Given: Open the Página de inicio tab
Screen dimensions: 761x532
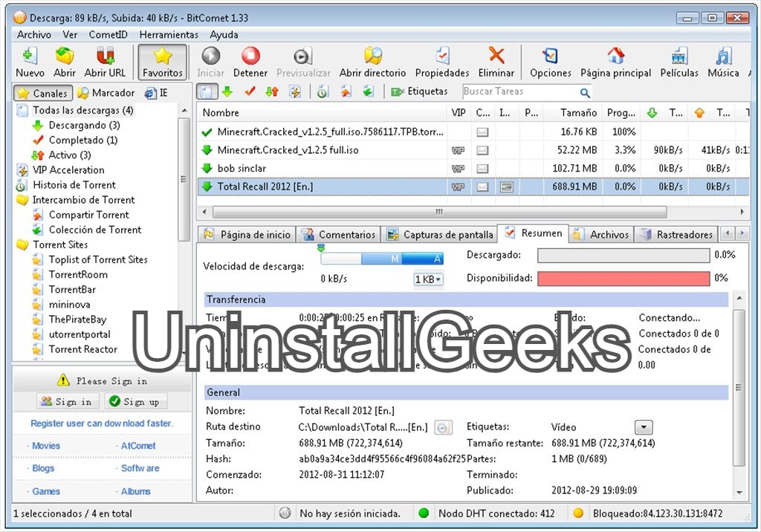Looking at the screenshot, I should pyautogui.click(x=247, y=235).
